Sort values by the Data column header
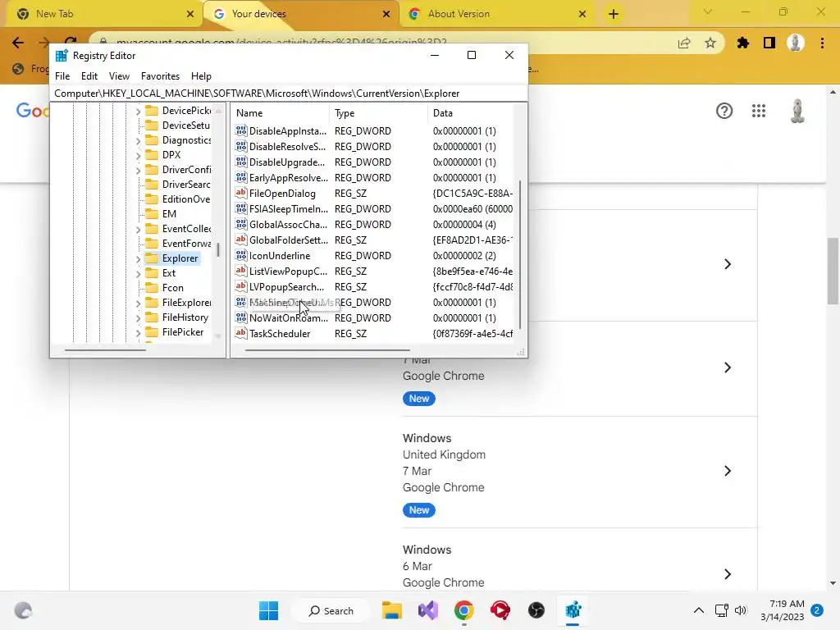Image resolution: width=840 pixels, height=630 pixels. coord(470,113)
